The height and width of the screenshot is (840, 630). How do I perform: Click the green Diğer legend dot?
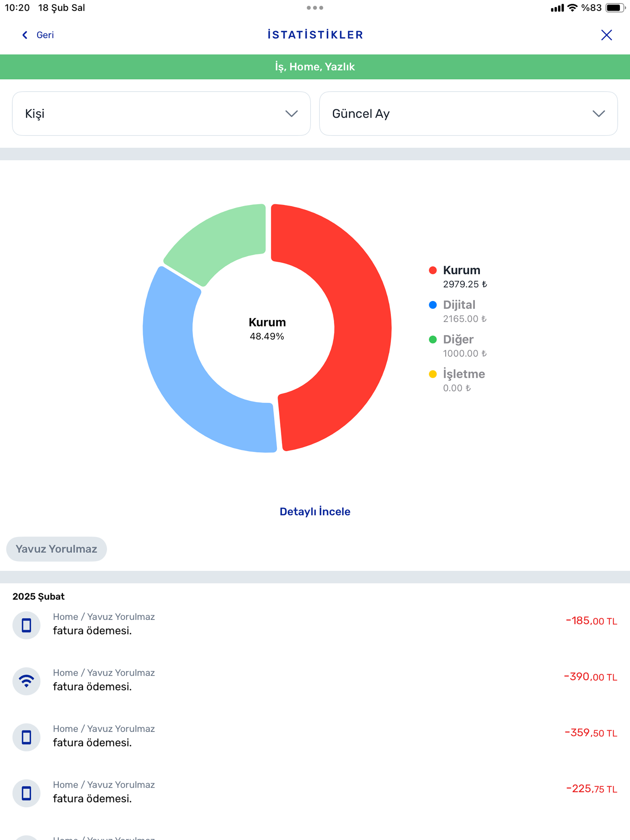tap(433, 339)
